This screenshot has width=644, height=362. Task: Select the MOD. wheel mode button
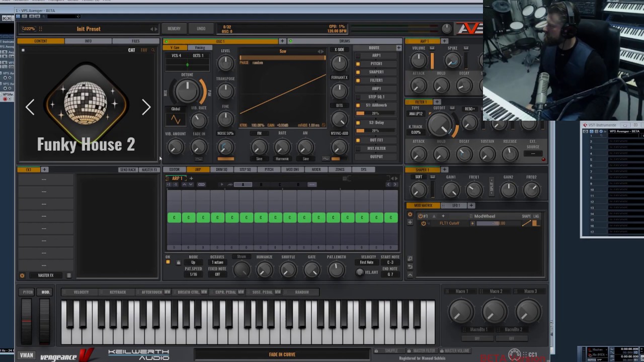pyautogui.click(x=45, y=292)
